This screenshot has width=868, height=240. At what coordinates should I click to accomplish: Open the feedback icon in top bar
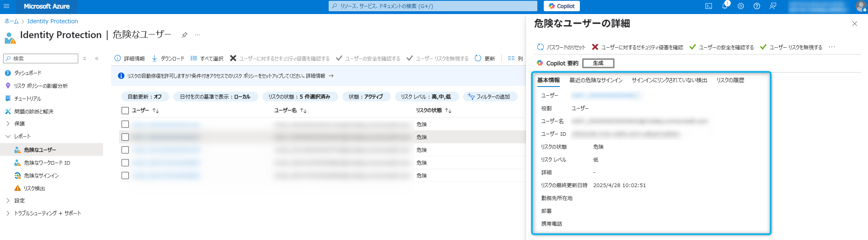(773, 6)
